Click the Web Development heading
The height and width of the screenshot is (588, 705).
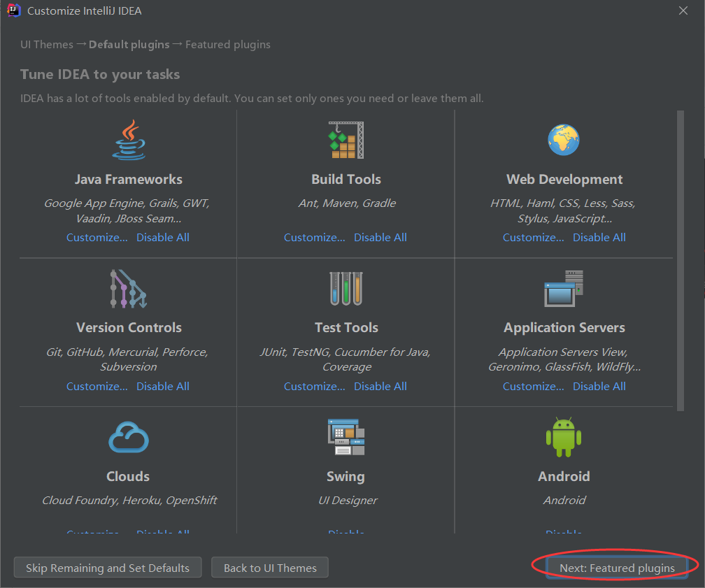point(564,180)
